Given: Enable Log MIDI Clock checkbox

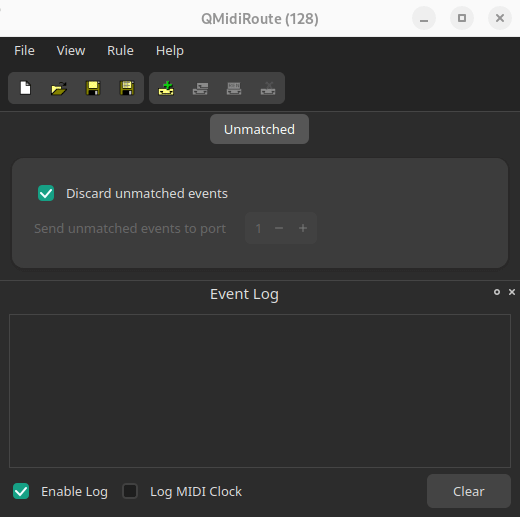Looking at the screenshot, I should point(130,491).
